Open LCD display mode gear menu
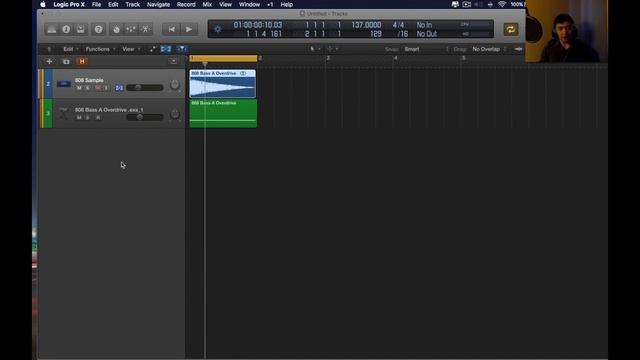 [218, 29]
